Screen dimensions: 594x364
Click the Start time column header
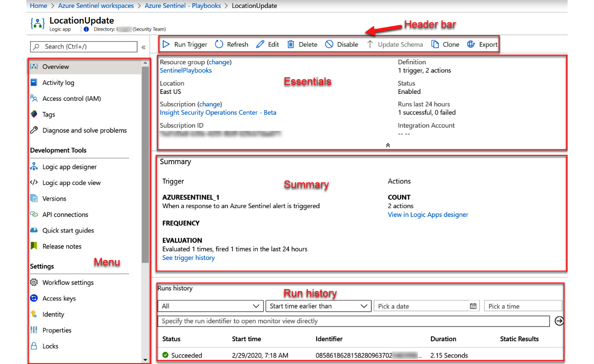(x=246, y=339)
